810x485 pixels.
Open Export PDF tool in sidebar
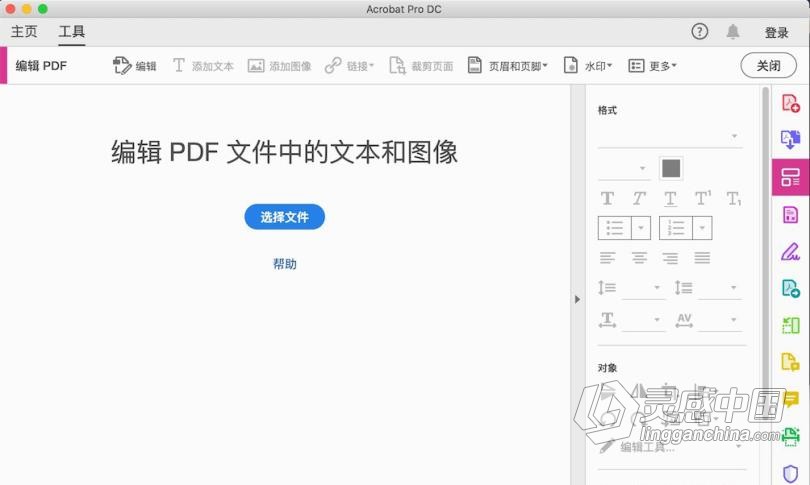(x=790, y=139)
